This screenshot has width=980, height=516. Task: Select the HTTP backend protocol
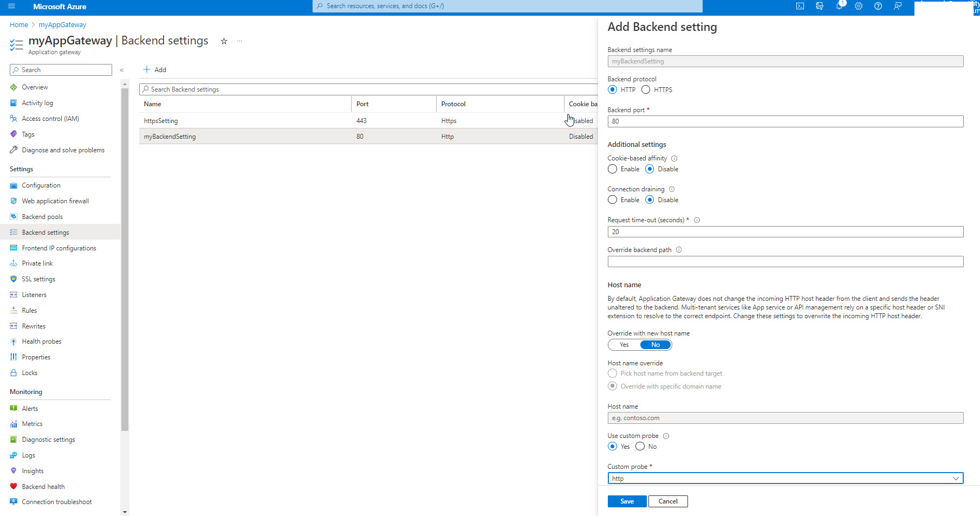point(613,90)
